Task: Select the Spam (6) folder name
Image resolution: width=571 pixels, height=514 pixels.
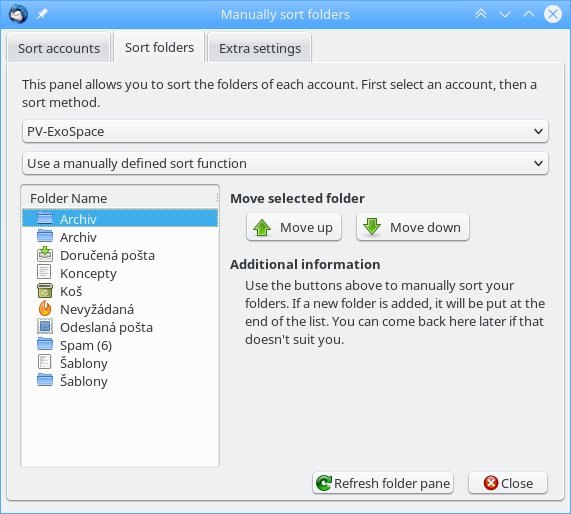Action: (86, 345)
